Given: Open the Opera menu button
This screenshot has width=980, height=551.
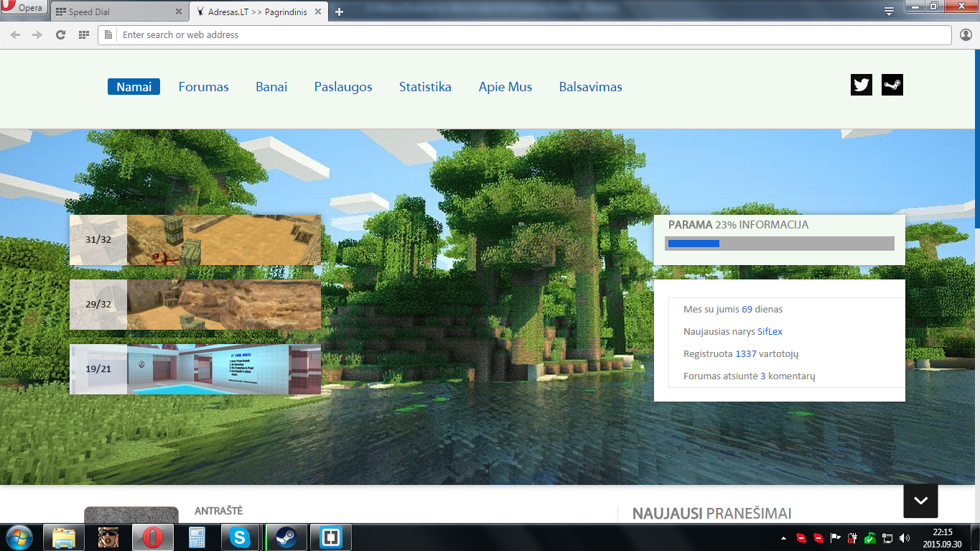Looking at the screenshot, I should pos(24,8).
